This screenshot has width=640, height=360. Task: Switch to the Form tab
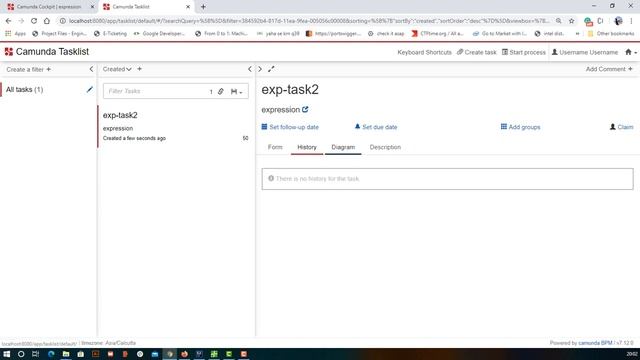click(x=275, y=147)
